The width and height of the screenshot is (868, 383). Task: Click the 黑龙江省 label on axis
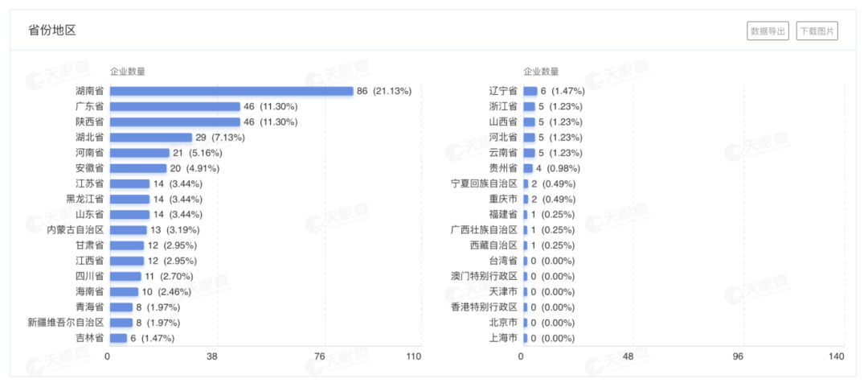pos(84,199)
